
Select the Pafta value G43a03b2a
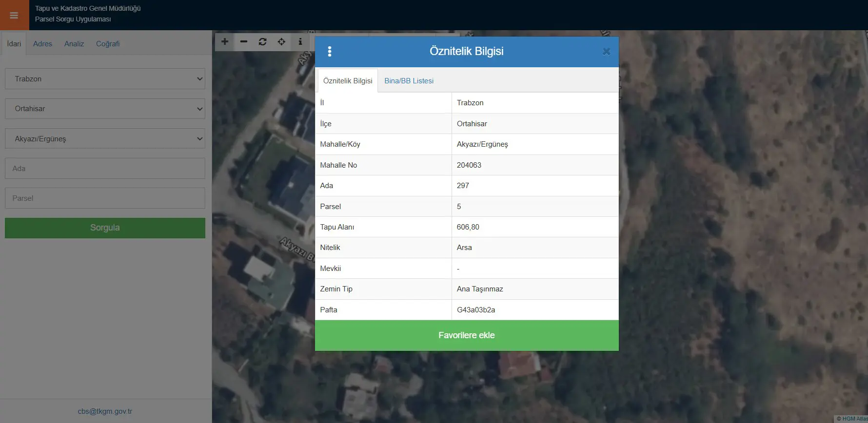[476, 310]
